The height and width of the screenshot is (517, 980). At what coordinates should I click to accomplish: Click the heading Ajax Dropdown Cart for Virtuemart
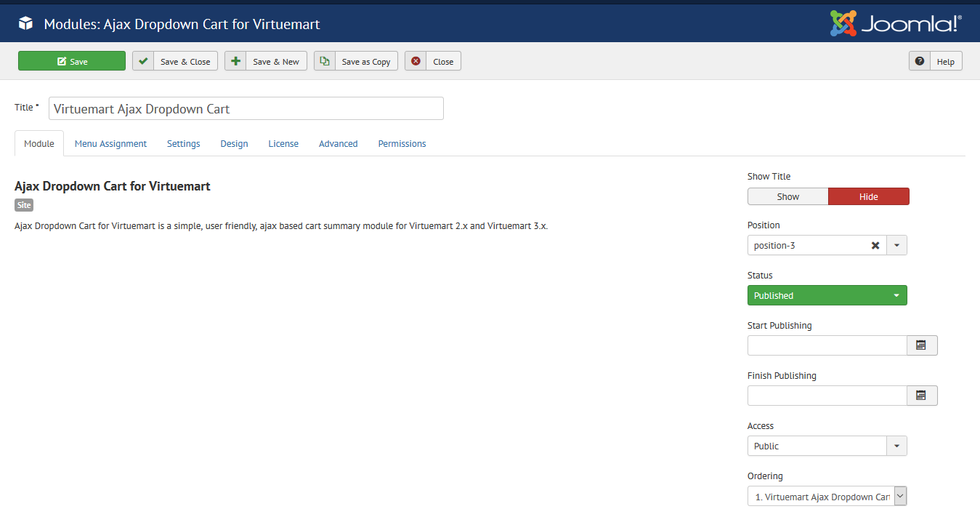pyautogui.click(x=113, y=186)
